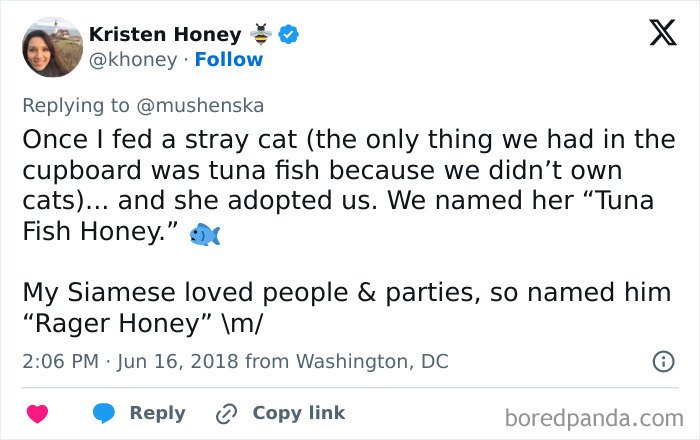Click the fish emoji in the tweet
Viewport: 700px width, 440px height.
click(x=205, y=235)
